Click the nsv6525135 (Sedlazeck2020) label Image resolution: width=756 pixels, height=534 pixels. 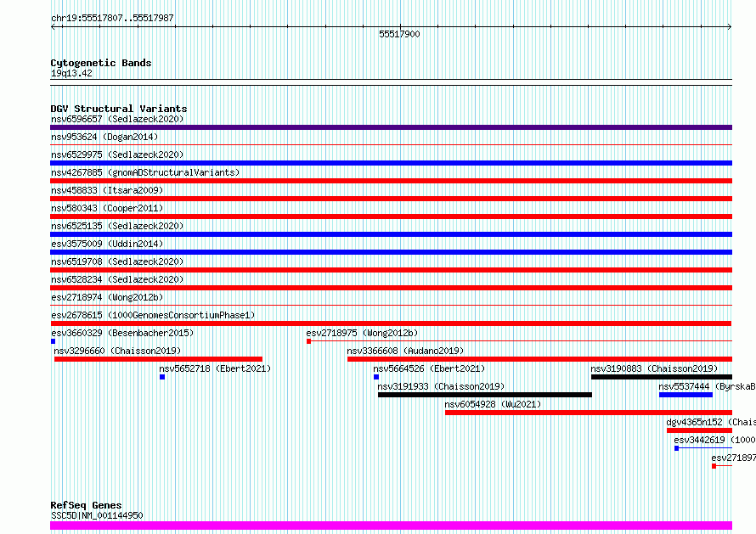[x=117, y=226]
